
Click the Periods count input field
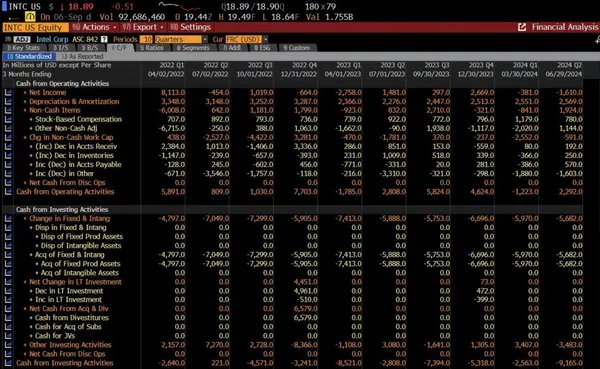coord(146,39)
